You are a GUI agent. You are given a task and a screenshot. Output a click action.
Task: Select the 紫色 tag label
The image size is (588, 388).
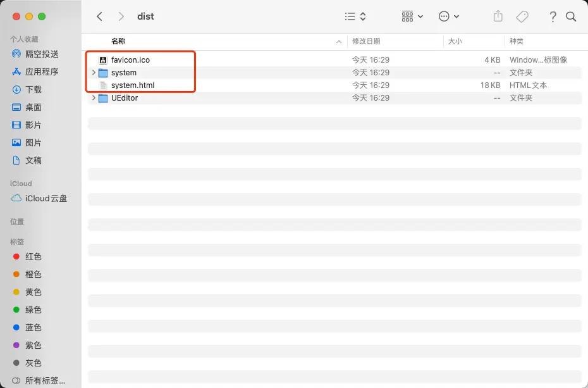click(34, 345)
